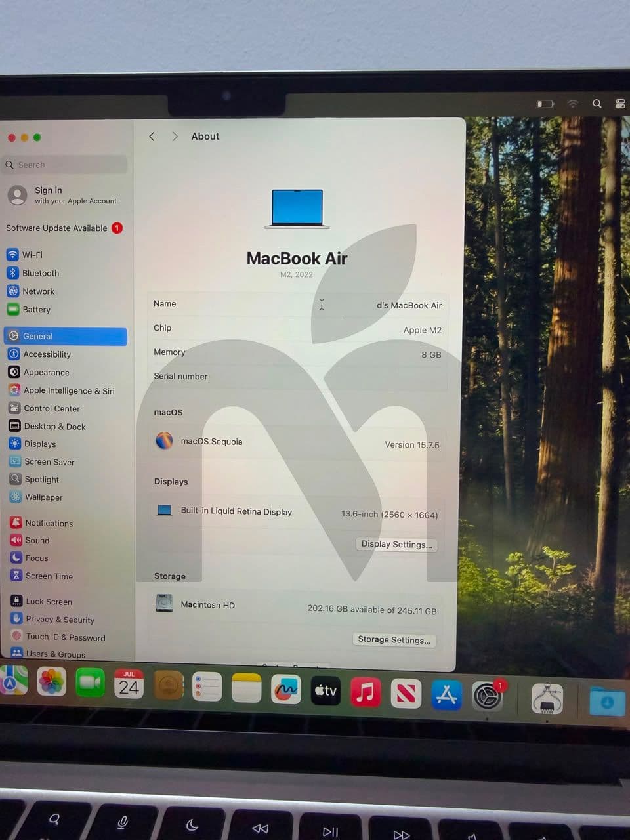
Task: Click System Settings icon in Dock
Action: point(487,696)
